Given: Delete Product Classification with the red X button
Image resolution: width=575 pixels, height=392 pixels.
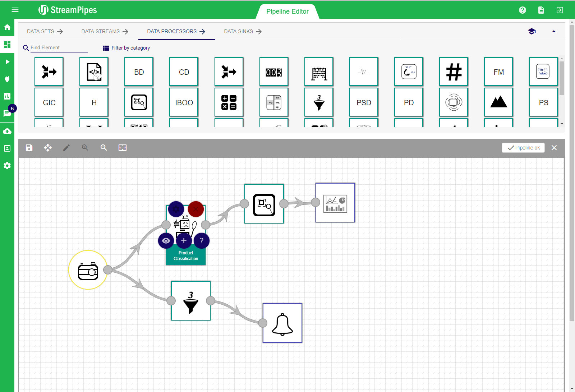Looking at the screenshot, I should (196, 209).
